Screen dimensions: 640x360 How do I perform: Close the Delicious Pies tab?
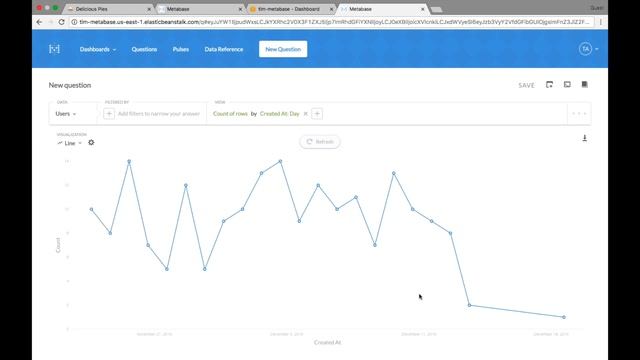point(149,9)
